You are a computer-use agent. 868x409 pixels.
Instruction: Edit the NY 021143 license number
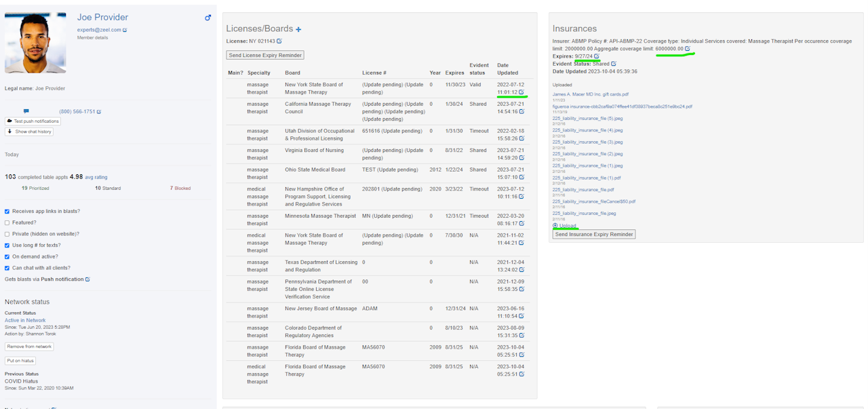279,41
